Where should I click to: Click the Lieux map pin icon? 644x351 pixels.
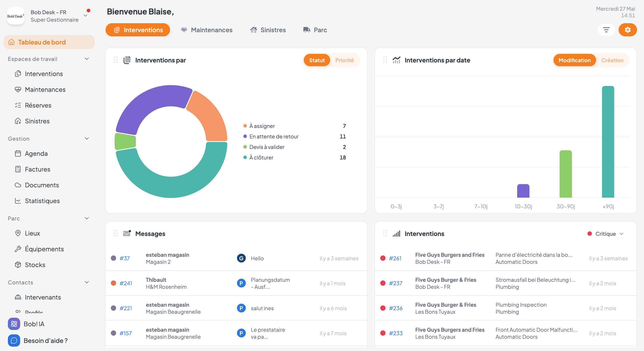coord(18,233)
